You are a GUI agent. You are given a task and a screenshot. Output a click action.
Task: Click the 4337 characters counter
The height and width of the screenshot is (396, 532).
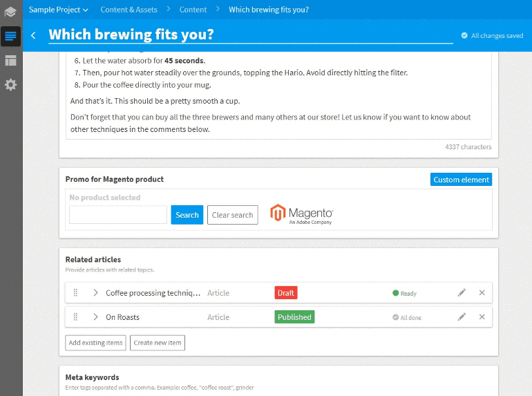[468, 147]
